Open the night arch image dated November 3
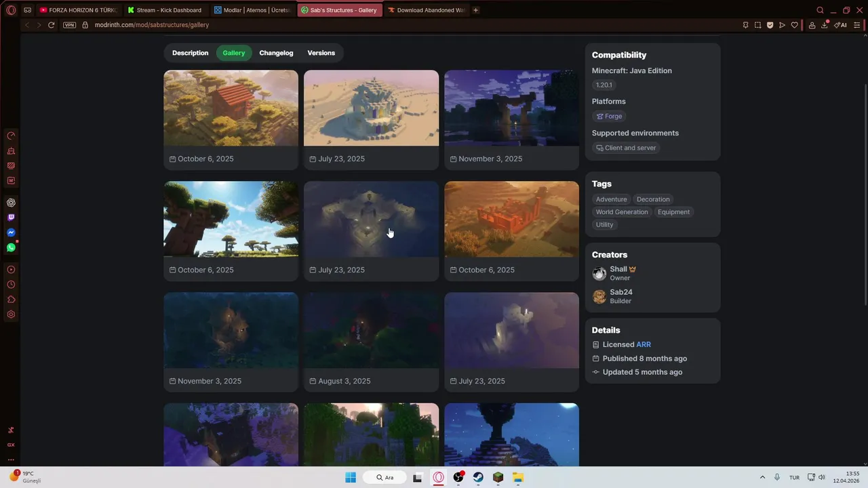This screenshot has width=868, height=488. tap(511, 108)
